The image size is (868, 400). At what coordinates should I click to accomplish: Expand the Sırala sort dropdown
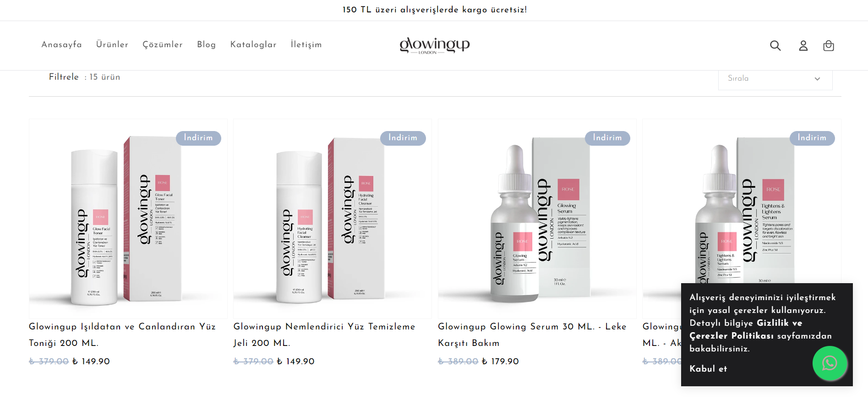pos(775,78)
